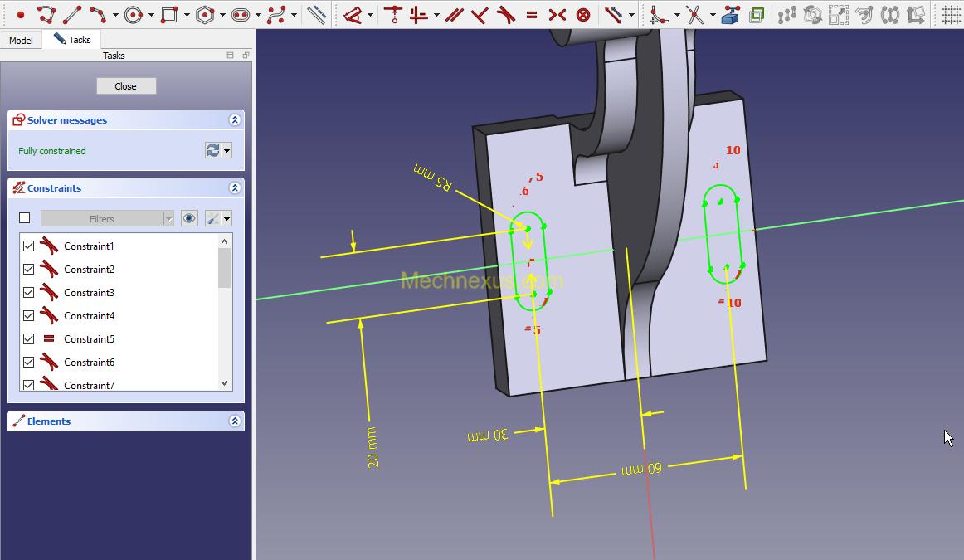
Task: Choose the create slot tool
Action: (241, 14)
